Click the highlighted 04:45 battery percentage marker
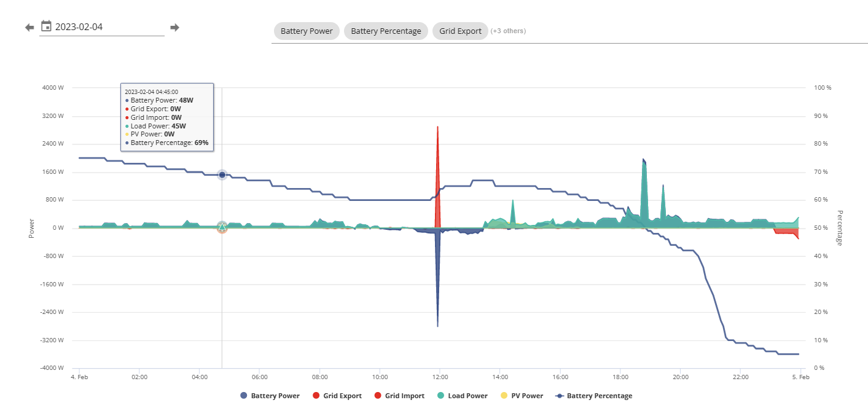The width and height of the screenshot is (868, 416). coord(222,175)
